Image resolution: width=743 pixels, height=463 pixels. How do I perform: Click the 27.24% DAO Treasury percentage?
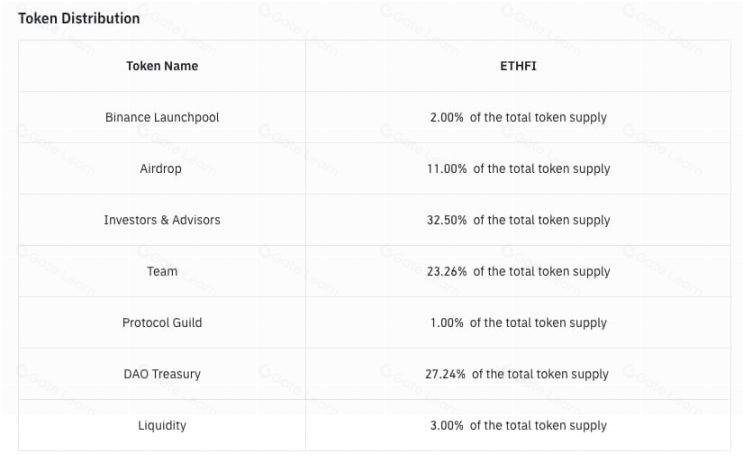click(446, 374)
